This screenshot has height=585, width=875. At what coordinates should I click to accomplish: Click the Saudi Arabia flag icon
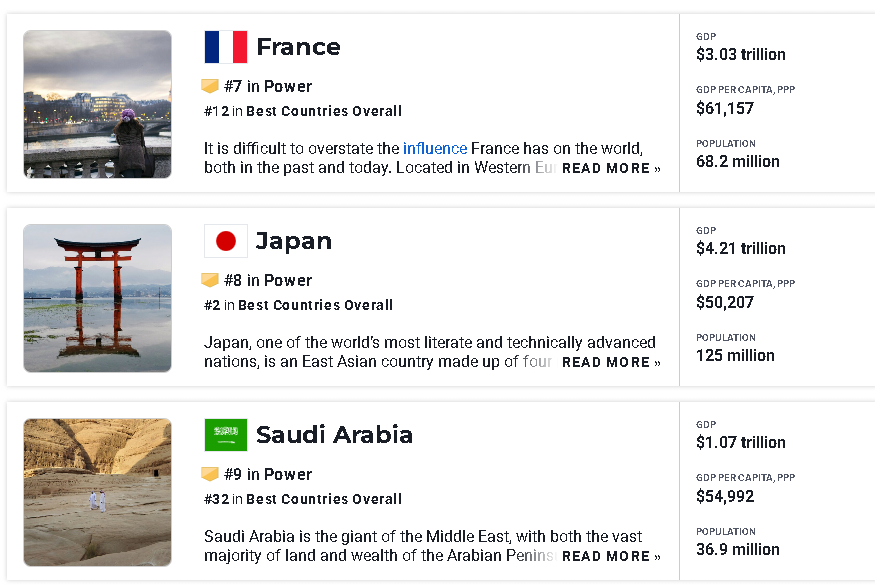225,435
